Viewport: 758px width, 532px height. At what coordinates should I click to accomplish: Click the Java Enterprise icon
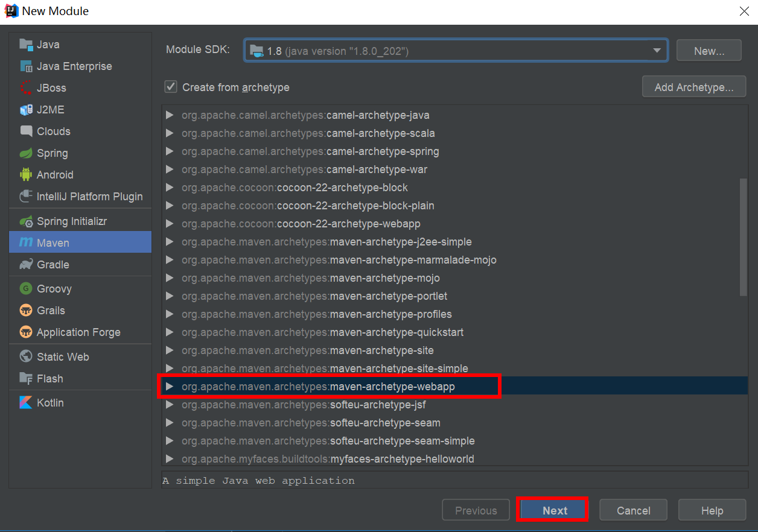tap(26, 66)
